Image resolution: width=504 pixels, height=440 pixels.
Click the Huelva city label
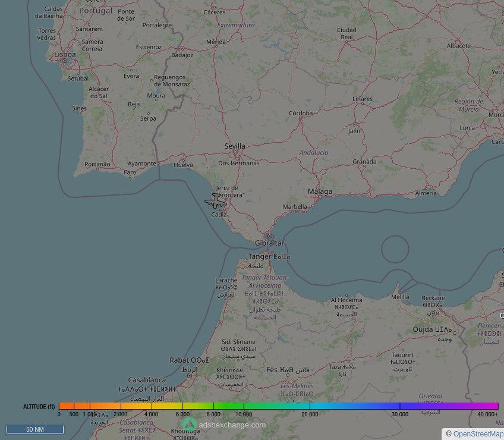(183, 165)
